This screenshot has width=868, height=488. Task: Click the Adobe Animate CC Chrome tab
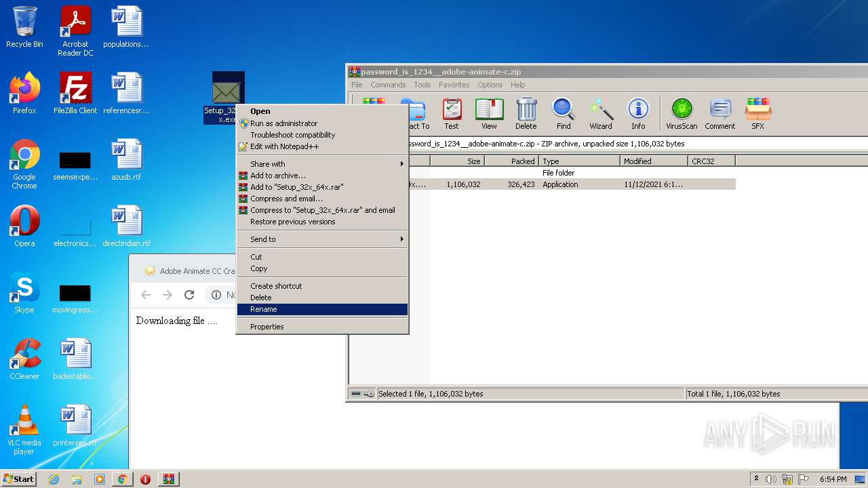tap(190, 271)
